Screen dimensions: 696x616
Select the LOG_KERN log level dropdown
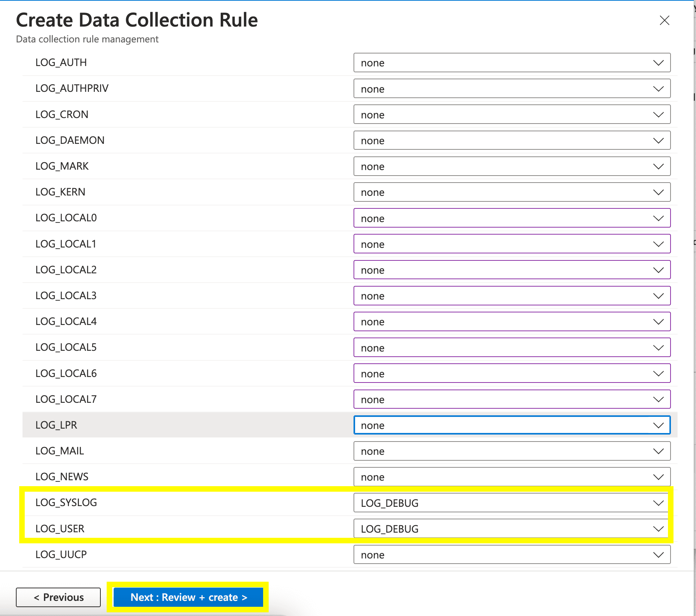(x=511, y=192)
